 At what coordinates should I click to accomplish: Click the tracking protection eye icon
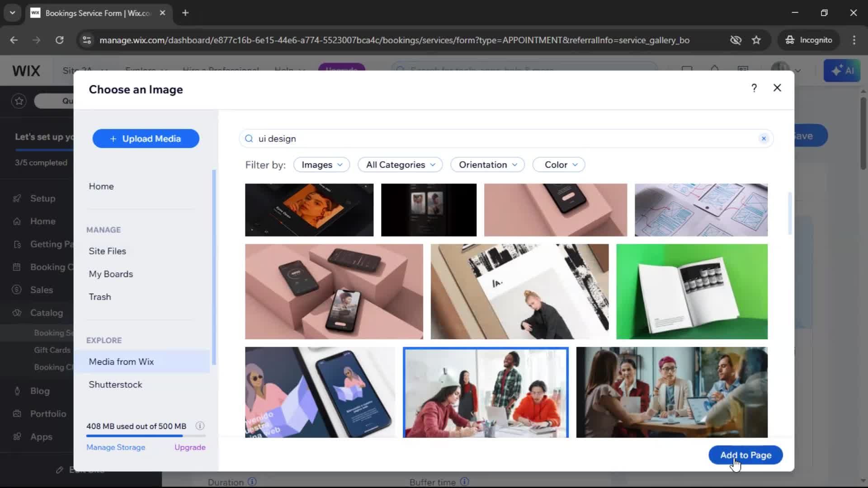(x=736, y=40)
